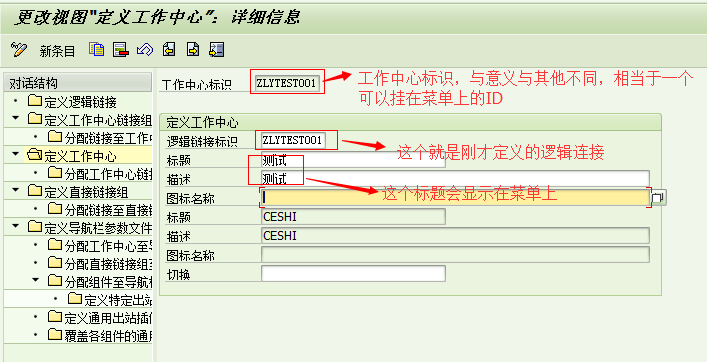Click the undo change toolbar icon
The width and height of the screenshot is (707, 362).
[145, 50]
